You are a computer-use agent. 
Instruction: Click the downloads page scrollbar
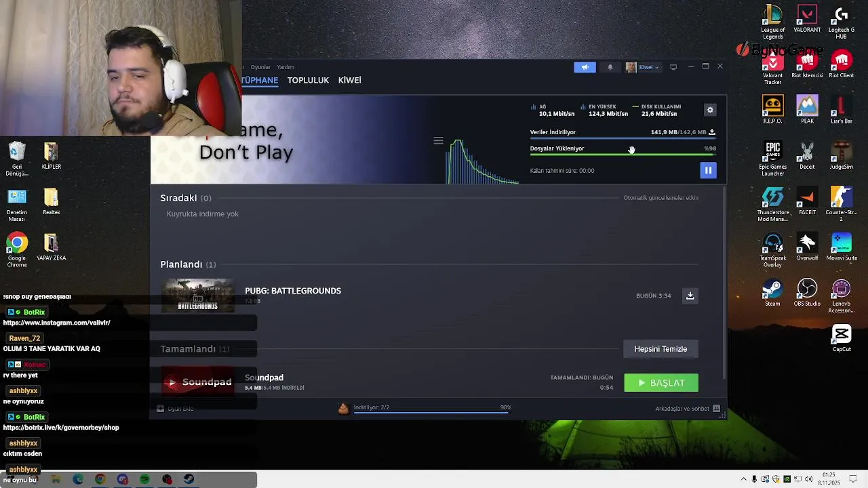(x=724, y=282)
